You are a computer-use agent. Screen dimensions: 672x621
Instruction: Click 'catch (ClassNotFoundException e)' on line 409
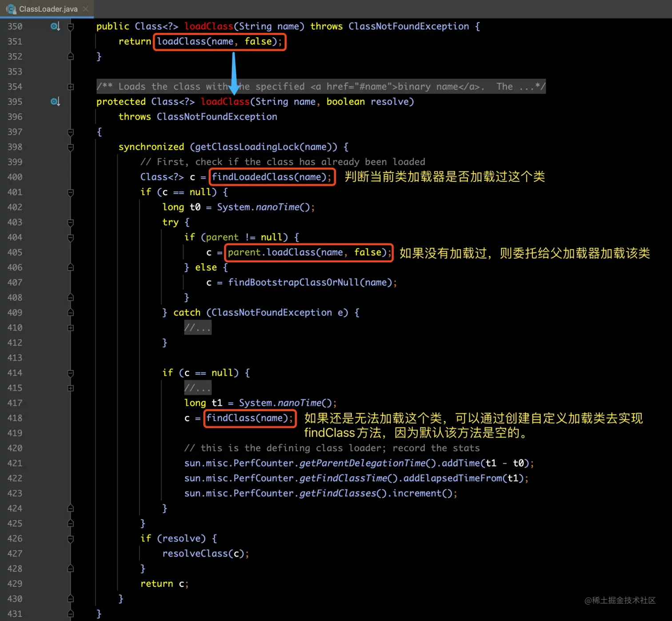pyautogui.click(x=261, y=313)
